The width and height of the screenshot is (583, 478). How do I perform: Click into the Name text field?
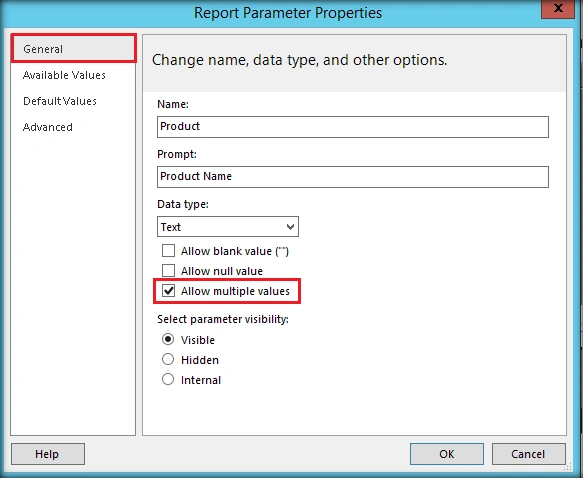tap(352, 127)
